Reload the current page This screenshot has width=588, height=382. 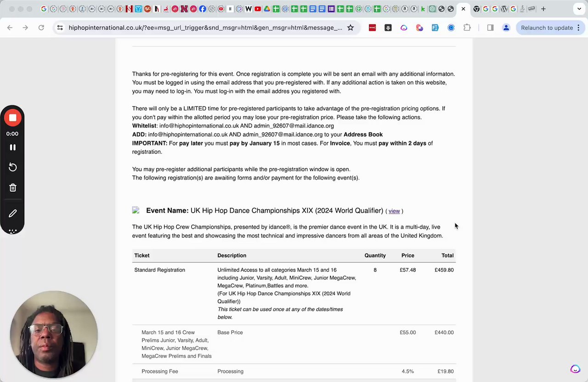41,28
